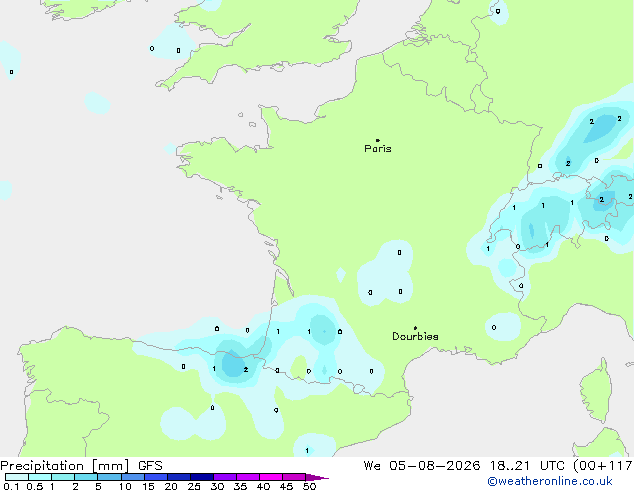Click legend scale label '25'
The image size is (634, 490).
tap(194, 486)
